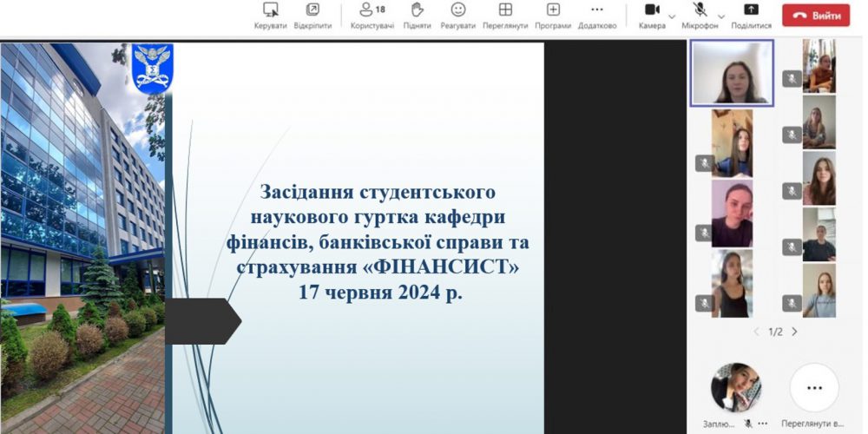Select the highlighted active speaker video tile
This screenshot has width=868, height=434.
(732, 74)
